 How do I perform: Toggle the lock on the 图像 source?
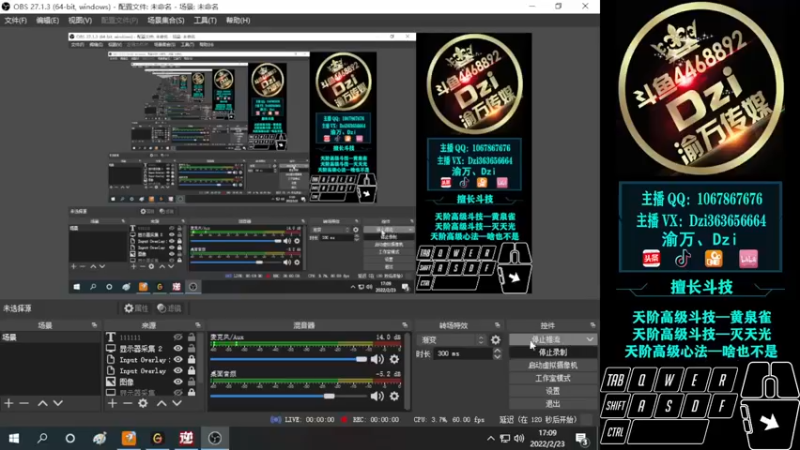click(x=191, y=382)
